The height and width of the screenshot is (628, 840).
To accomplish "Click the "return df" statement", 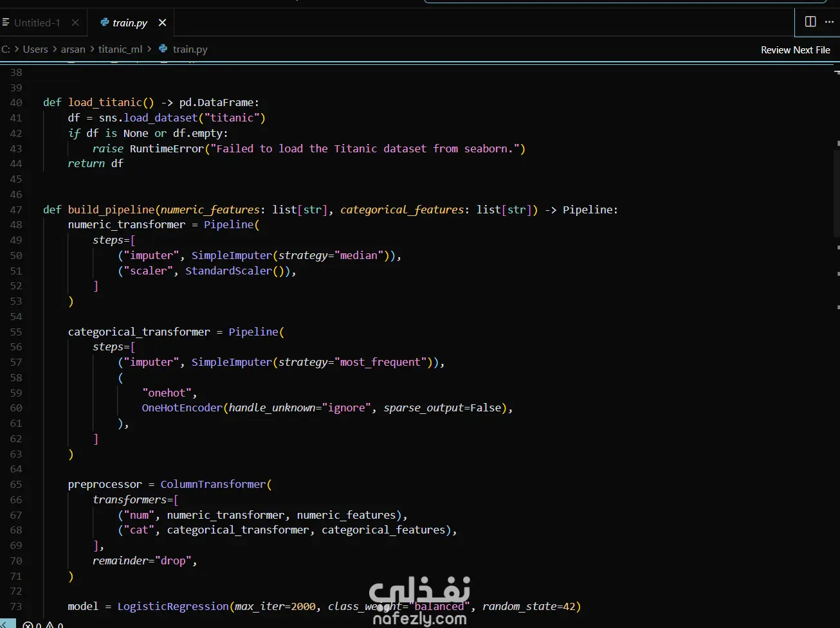I will click(x=95, y=163).
